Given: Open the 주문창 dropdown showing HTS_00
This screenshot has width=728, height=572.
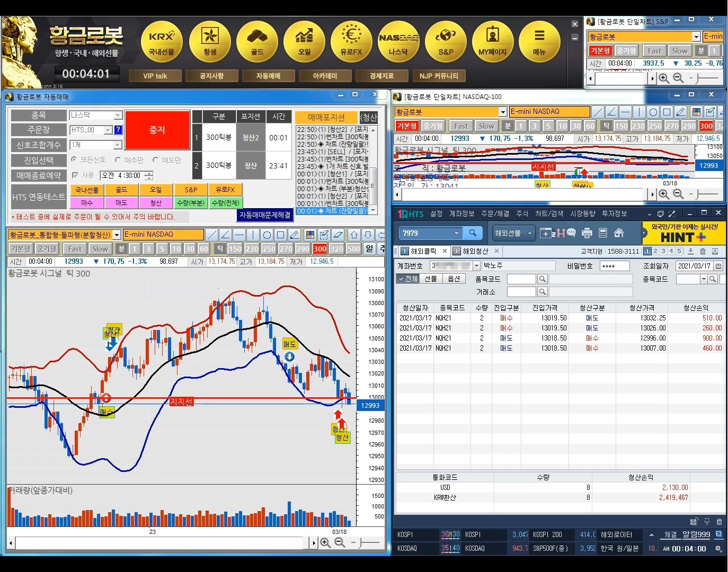Looking at the screenshot, I should 108,130.
